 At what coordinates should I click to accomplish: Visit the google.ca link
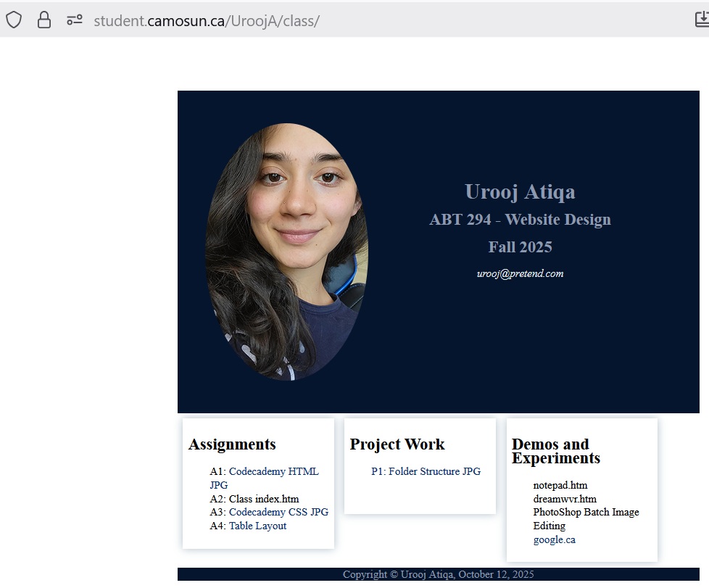[554, 539]
